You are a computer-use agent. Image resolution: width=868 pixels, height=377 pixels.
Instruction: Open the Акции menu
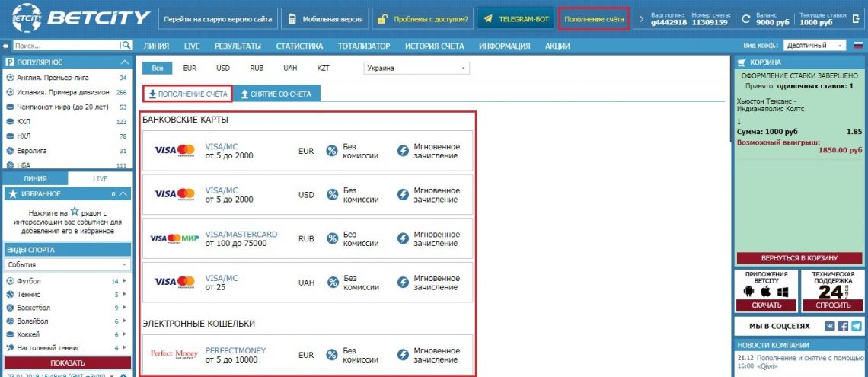[x=557, y=46]
